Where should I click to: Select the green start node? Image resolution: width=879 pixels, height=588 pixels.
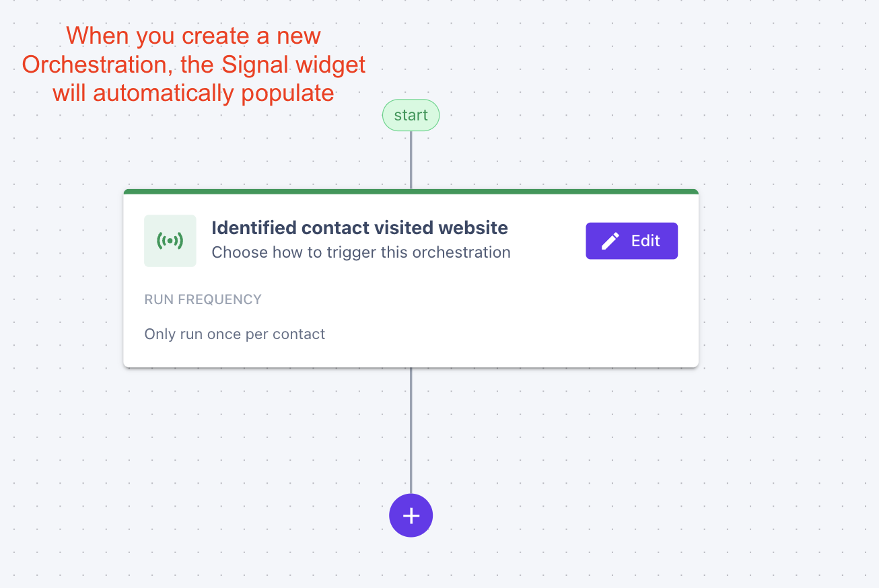[411, 115]
